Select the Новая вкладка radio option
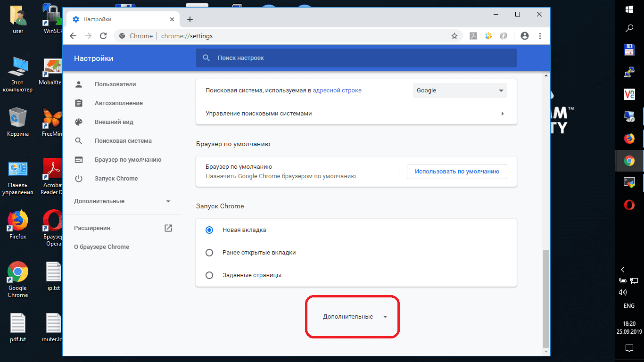This screenshot has width=644, height=362. [x=210, y=230]
